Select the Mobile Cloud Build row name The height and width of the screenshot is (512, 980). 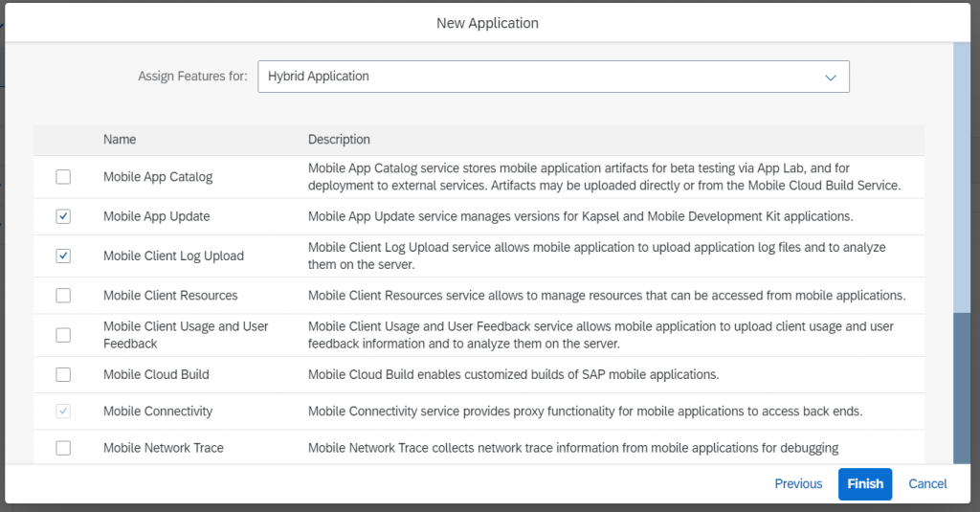tap(156, 374)
